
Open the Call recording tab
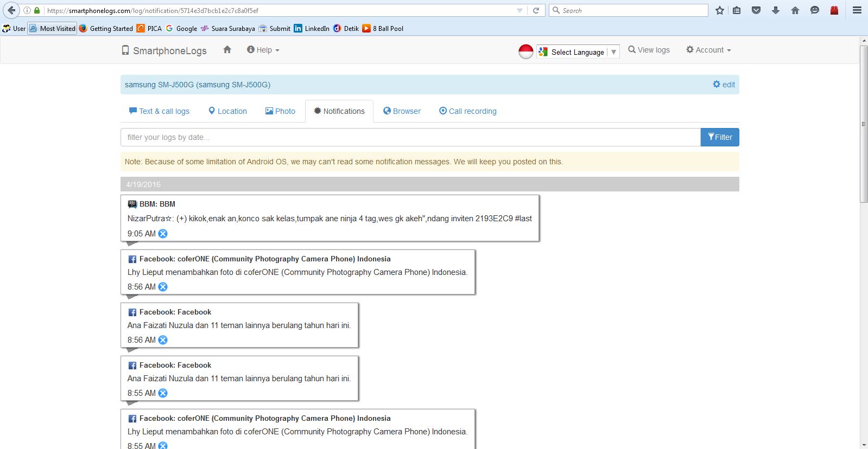pos(468,111)
